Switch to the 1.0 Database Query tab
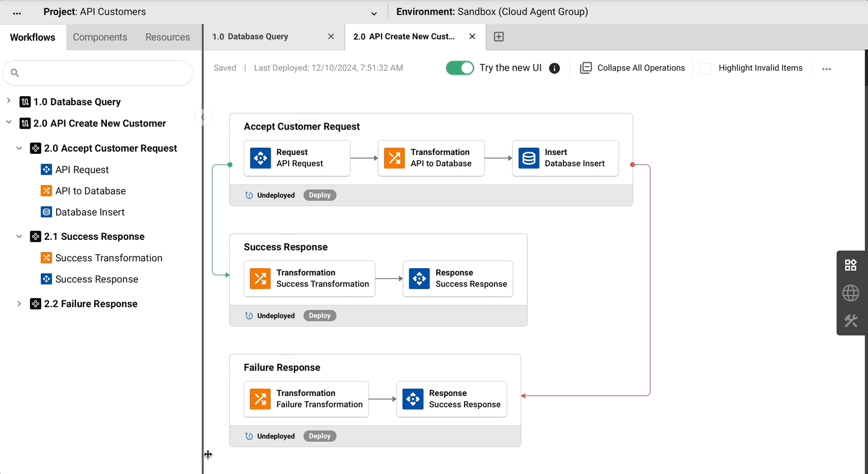This screenshot has width=868, height=474. (250, 37)
